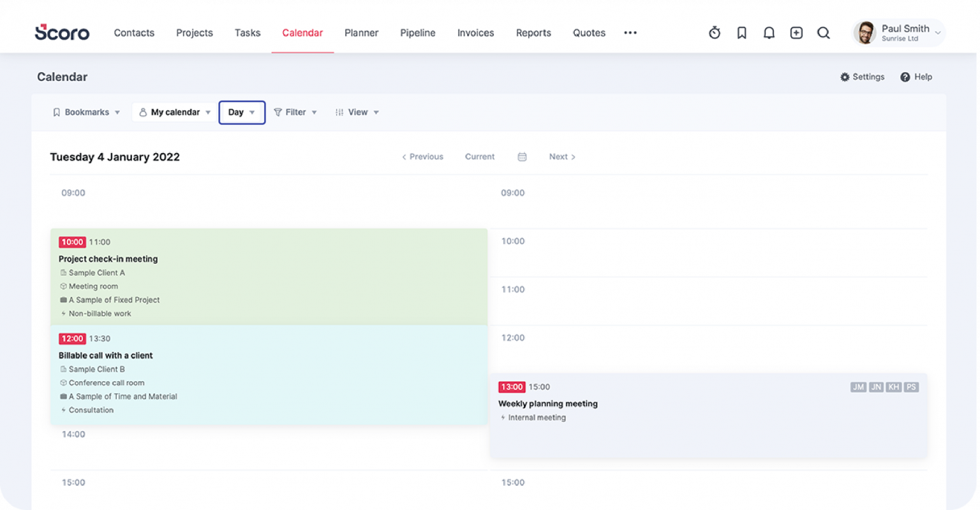Screen dimensions: 980x510
Task: Open global search with the magnifier icon
Action: pyautogui.click(x=824, y=33)
